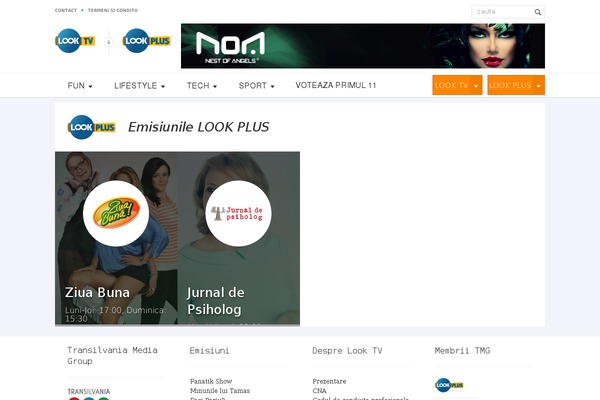Open the orange LOOK TV dropdown arrow
600x400 pixels.
point(476,85)
